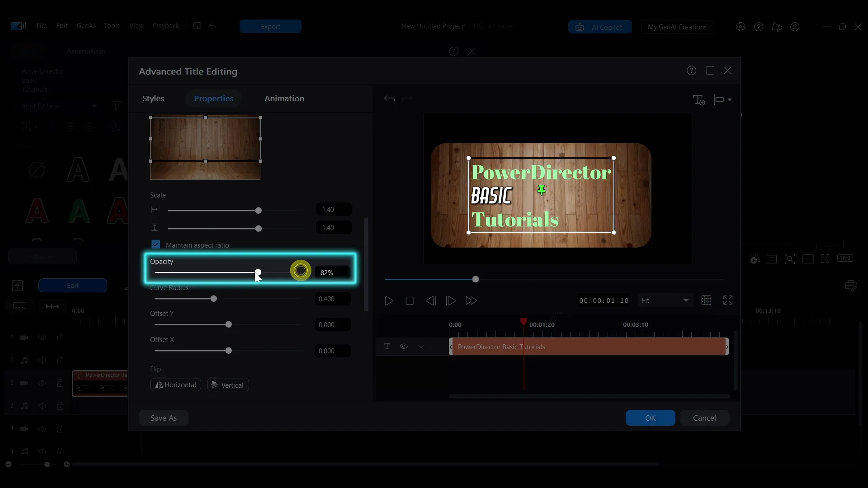The image size is (868, 488).
Task: Click the Offset X value field
Action: [333, 351]
